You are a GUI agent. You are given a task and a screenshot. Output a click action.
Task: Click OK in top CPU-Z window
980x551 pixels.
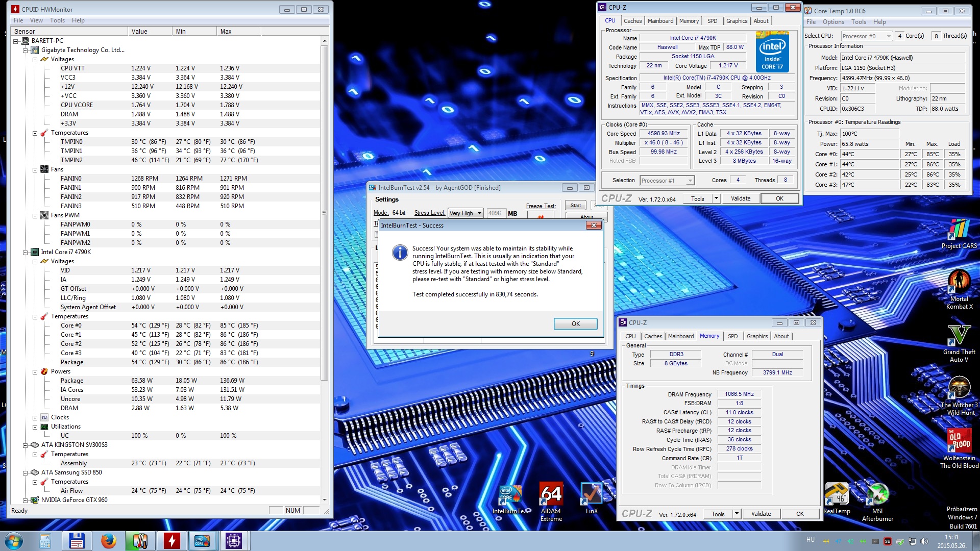pyautogui.click(x=779, y=198)
